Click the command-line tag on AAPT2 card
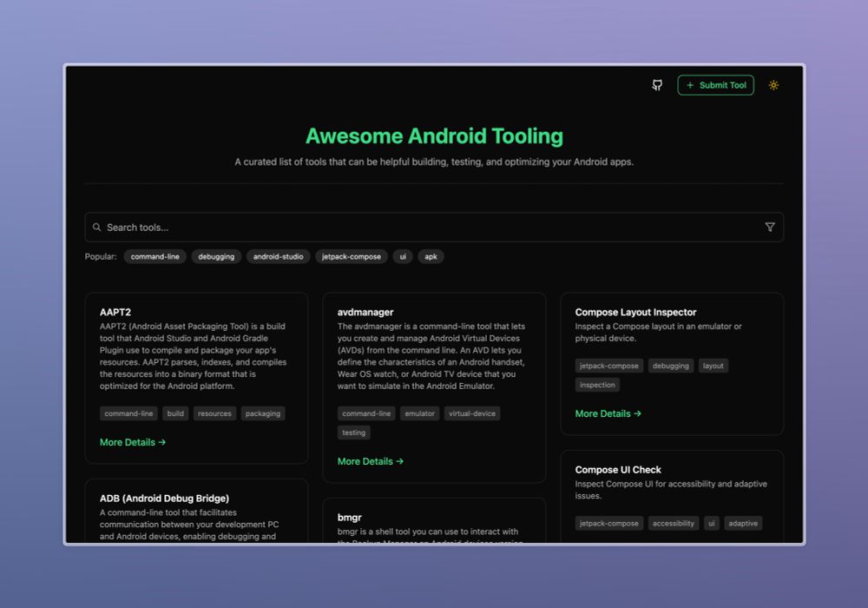Screen dimensions: 868x608 pyautogui.click(x=128, y=413)
